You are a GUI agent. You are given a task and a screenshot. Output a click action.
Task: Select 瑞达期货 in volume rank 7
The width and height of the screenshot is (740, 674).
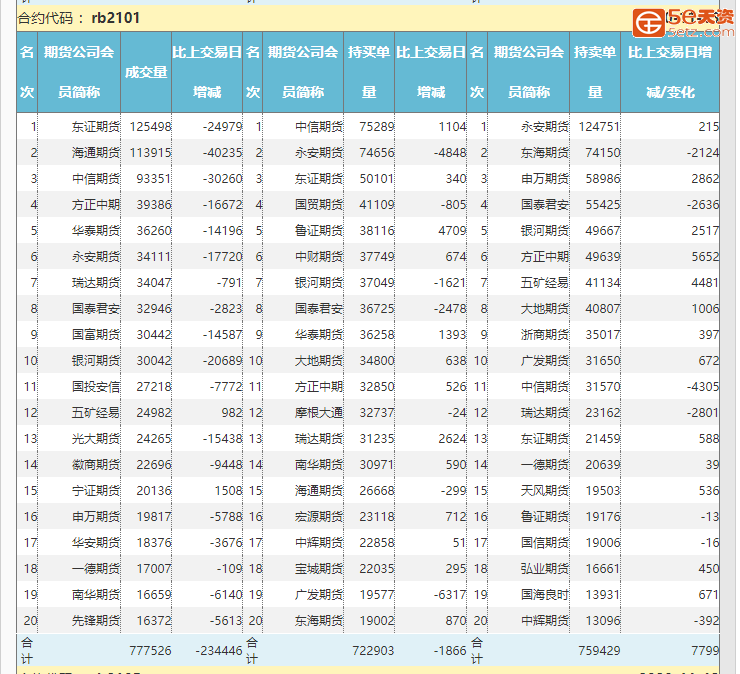coord(96,282)
